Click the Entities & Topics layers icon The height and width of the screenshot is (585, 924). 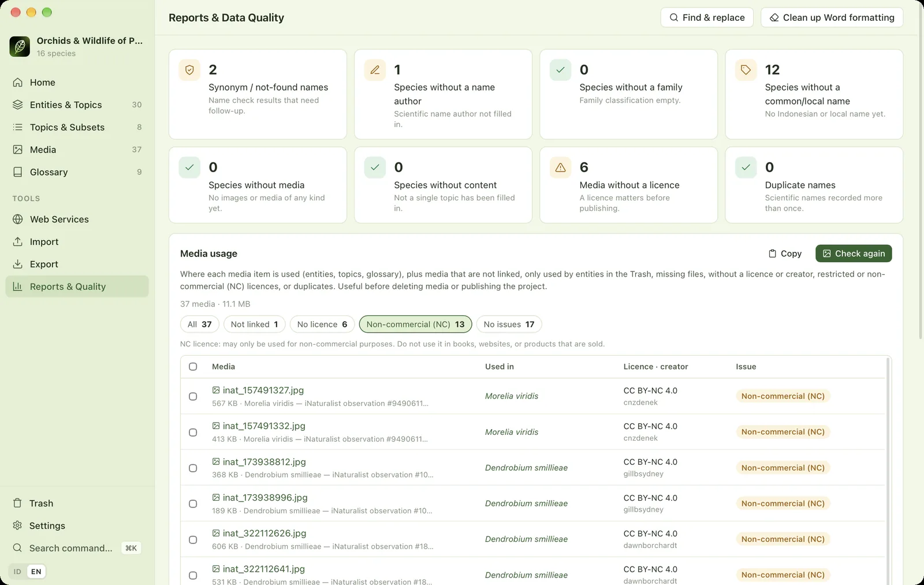coord(18,105)
